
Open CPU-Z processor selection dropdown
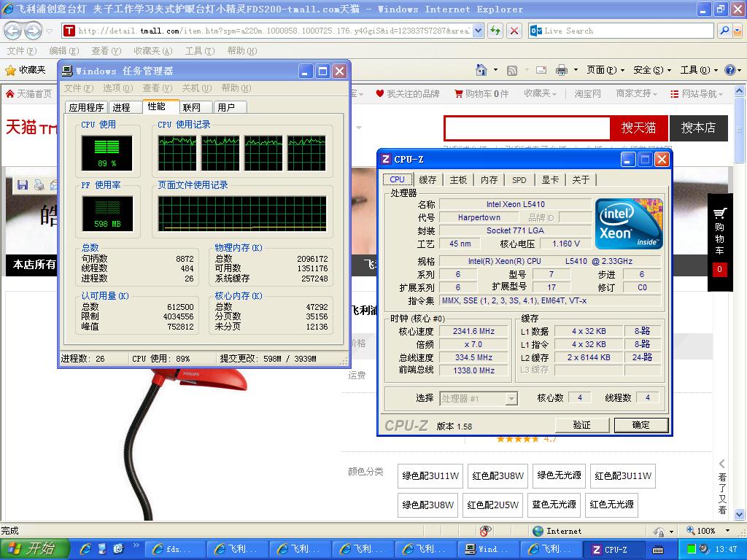511,399
